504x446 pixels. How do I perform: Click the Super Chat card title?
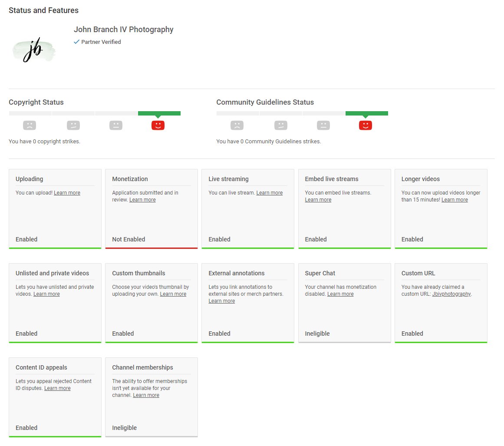(x=320, y=273)
